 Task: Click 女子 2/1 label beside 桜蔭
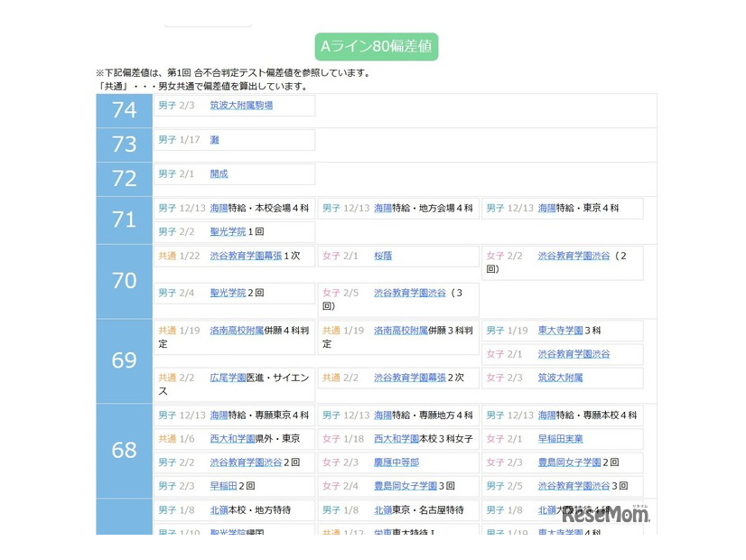(340, 256)
